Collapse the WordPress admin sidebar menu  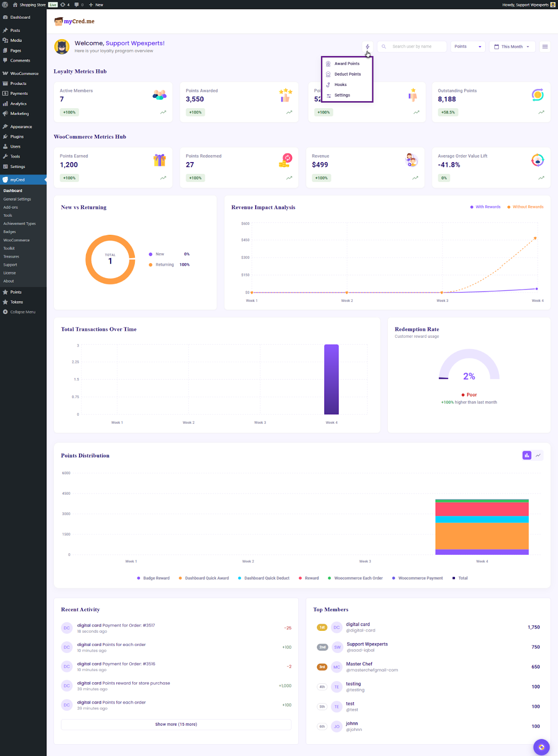tap(22, 312)
